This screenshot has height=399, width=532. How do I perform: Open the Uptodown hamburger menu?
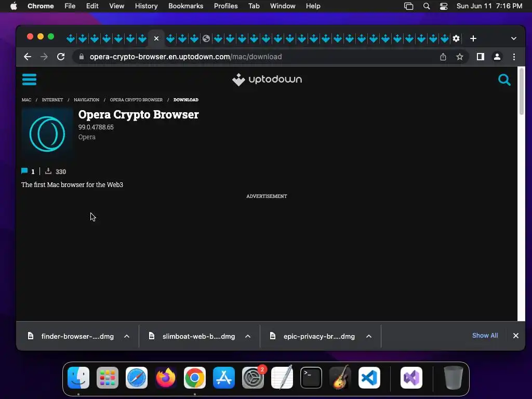tap(29, 79)
